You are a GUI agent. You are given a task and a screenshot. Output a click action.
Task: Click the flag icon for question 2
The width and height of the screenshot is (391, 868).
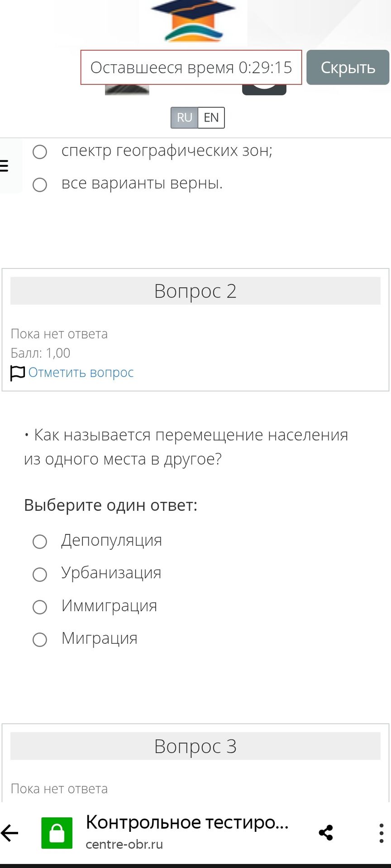tap(17, 373)
